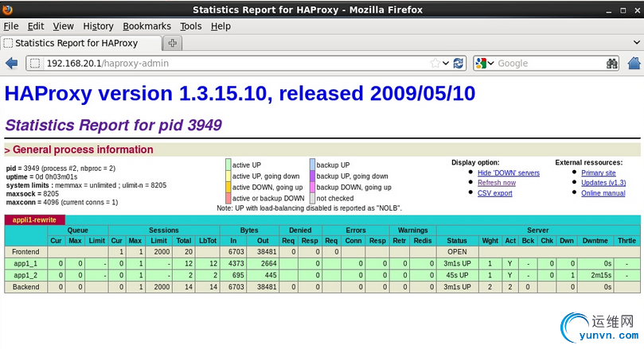Click the Firefox logo in title bar
Image resolution: width=644 pixels, height=349 pixels.
tap(7, 10)
